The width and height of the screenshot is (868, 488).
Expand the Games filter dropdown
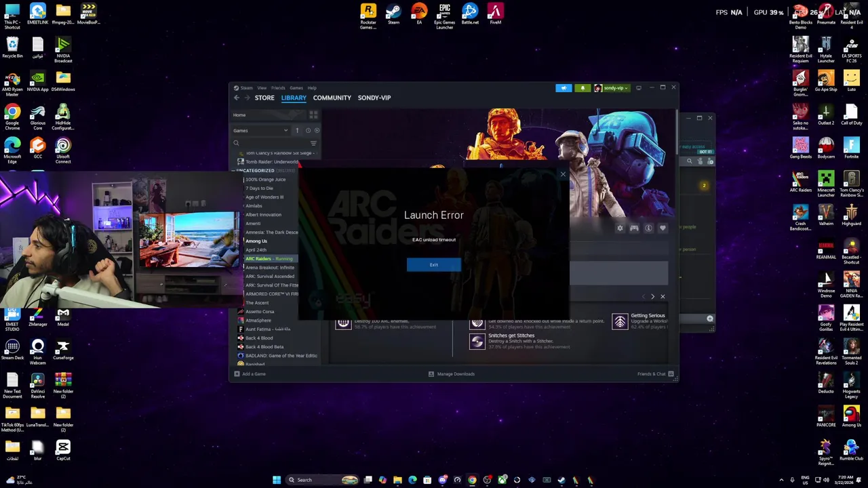(x=261, y=130)
